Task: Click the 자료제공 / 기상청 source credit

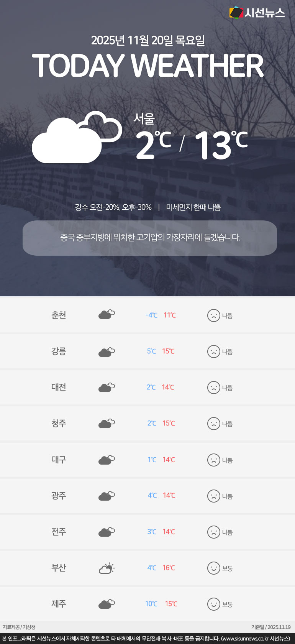Action: [x=19, y=627]
